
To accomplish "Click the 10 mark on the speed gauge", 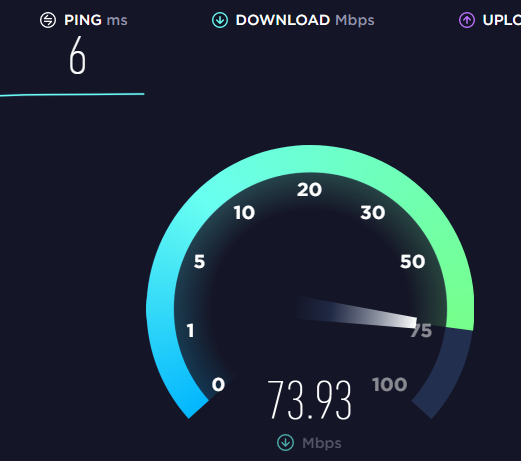I will (x=244, y=213).
